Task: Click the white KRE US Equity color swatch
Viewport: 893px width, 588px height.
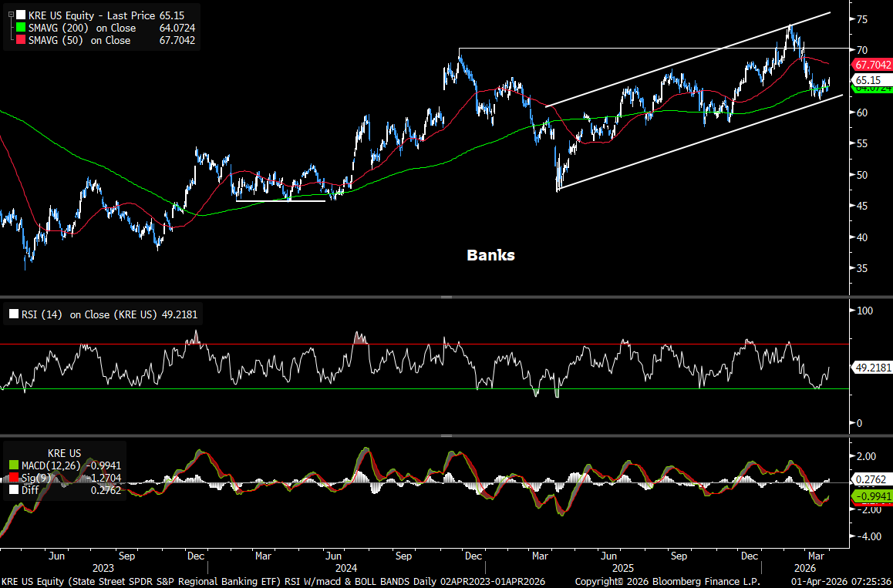Action: tap(21, 15)
